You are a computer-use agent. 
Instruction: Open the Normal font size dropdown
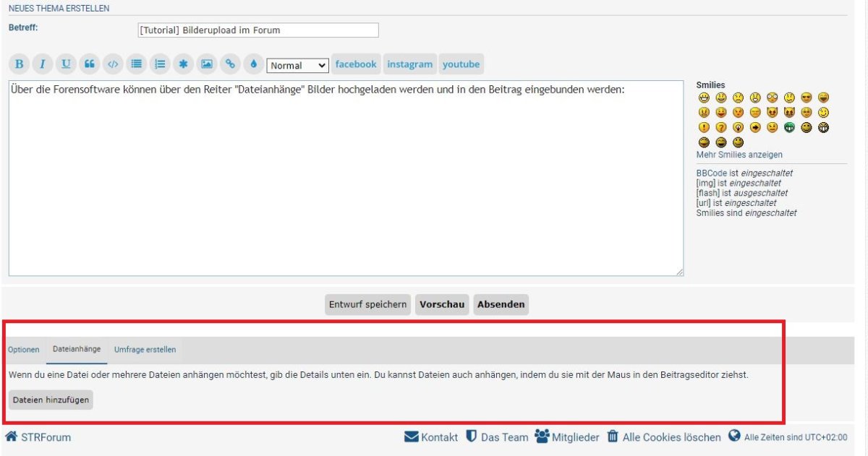tap(298, 66)
